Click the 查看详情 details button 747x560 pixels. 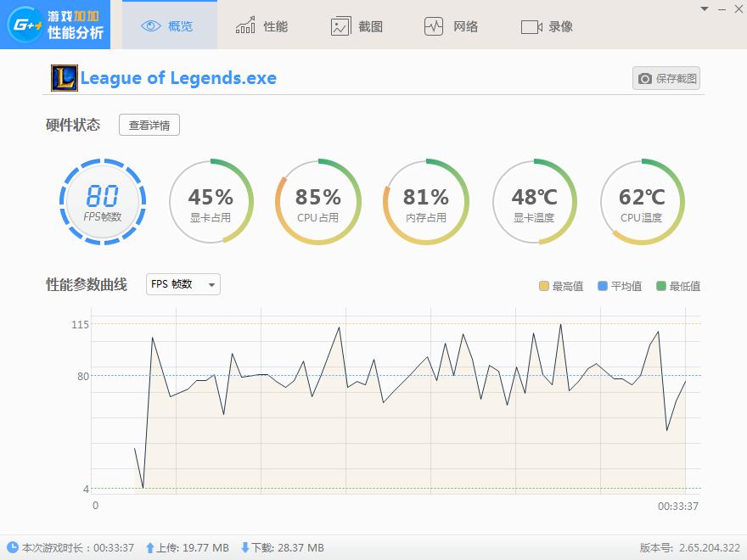coord(149,125)
